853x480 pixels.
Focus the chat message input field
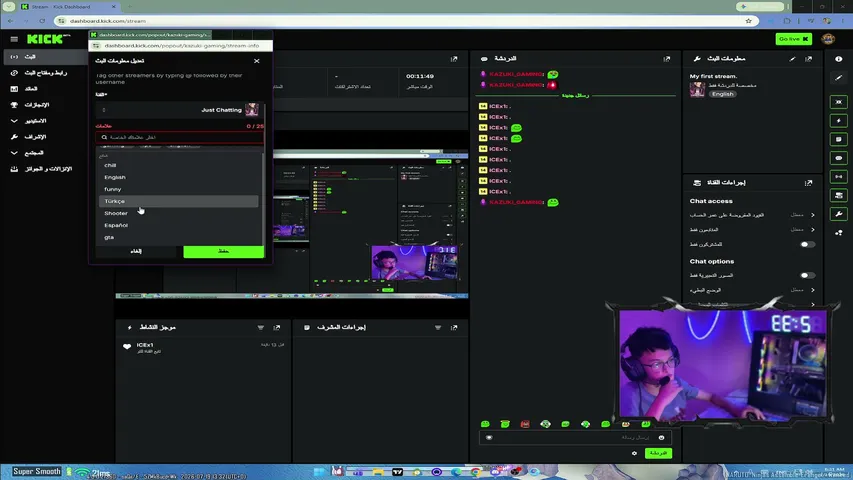(x=575, y=438)
